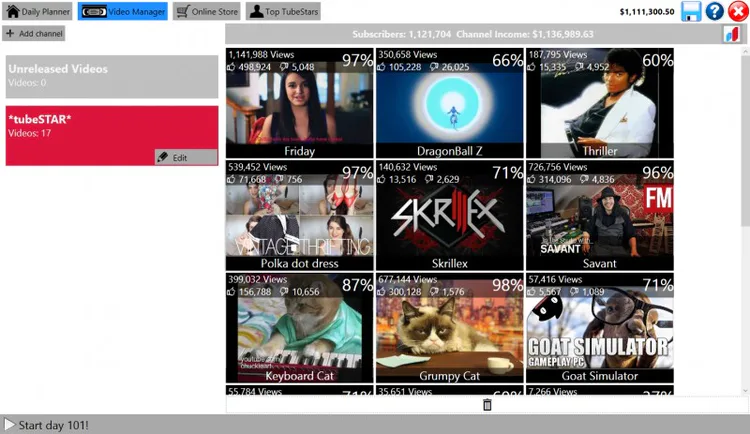Screen dimensions: 750x434
Task: Click the trash can delete icon
Action: [x=487, y=405]
